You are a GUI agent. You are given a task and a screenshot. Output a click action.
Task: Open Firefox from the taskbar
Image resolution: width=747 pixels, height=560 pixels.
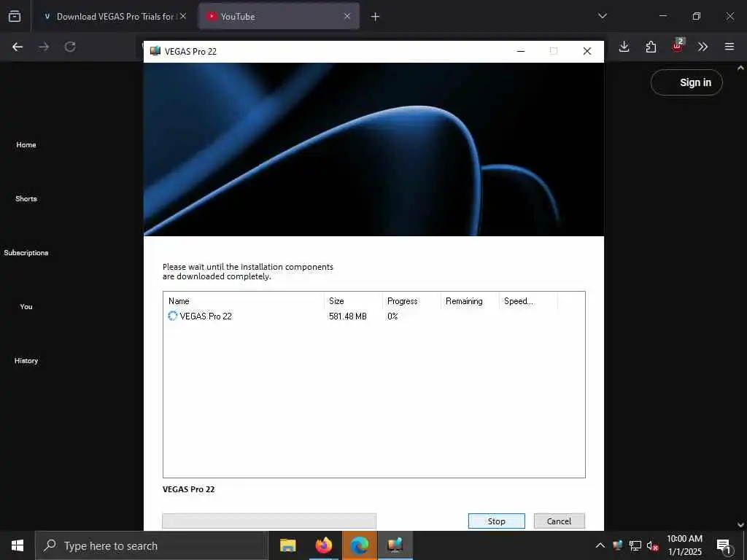[x=323, y=545]
